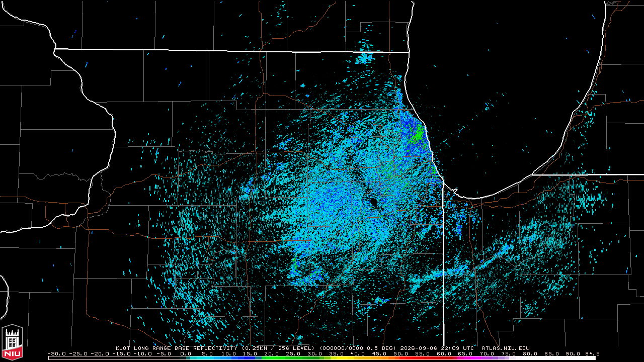
Task: Select the red 50.0 dBZ color band
Action: [401, 357]
